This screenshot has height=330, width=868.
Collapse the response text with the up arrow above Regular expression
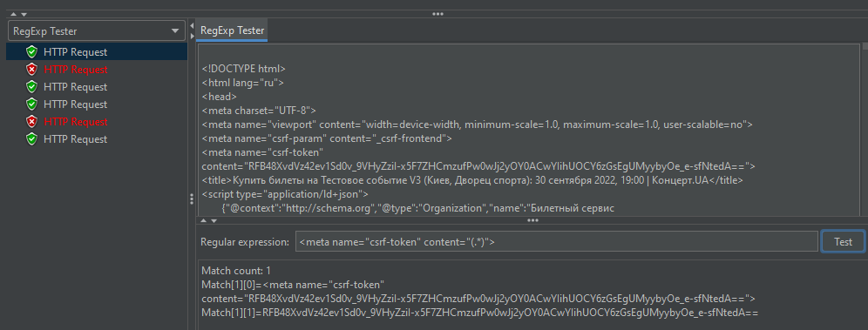(x=204, y=220)
